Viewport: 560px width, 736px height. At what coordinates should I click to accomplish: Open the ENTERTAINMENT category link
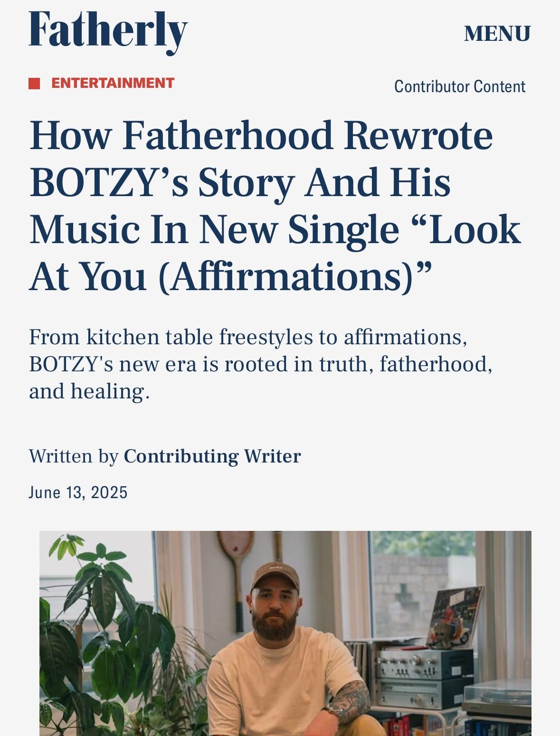click(x=113, y=83)
